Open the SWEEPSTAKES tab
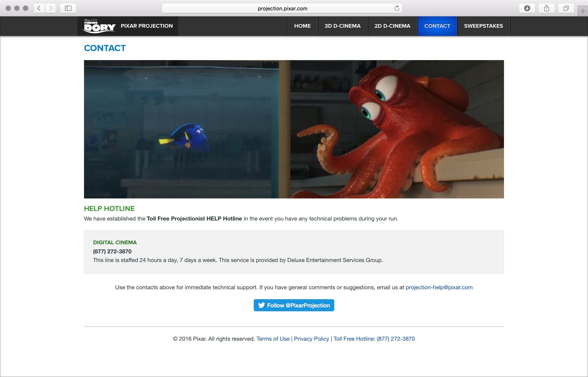588x377 pixels. [483, 26]
